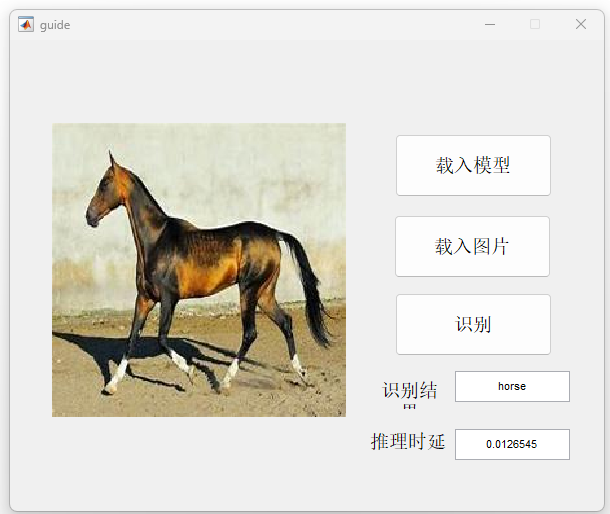Screen dimensions: 610x514
Task: Click the 识别 recognize button
Action: [x=473, y=325]
